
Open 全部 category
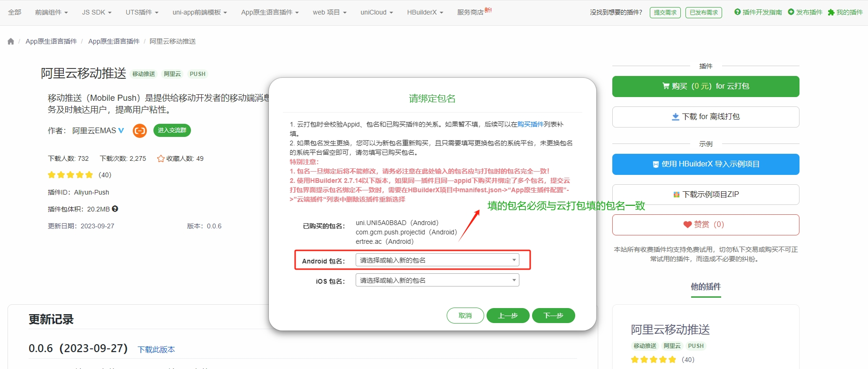tap(15, 12)
